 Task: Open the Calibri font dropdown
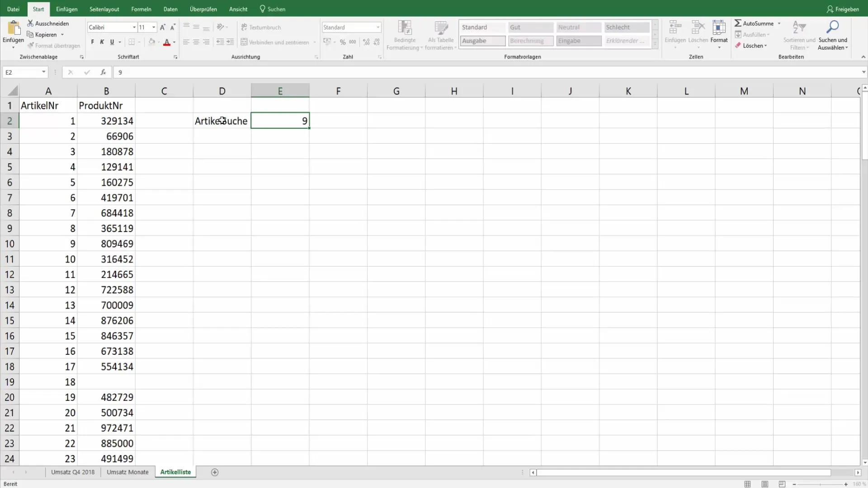(134, 28)
